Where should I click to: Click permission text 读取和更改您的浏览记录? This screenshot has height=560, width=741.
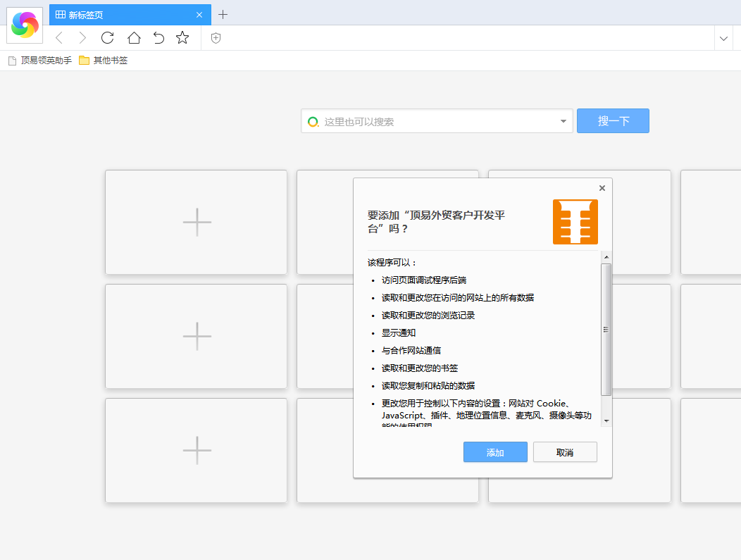pyautogui.click(x=429, y=316)
